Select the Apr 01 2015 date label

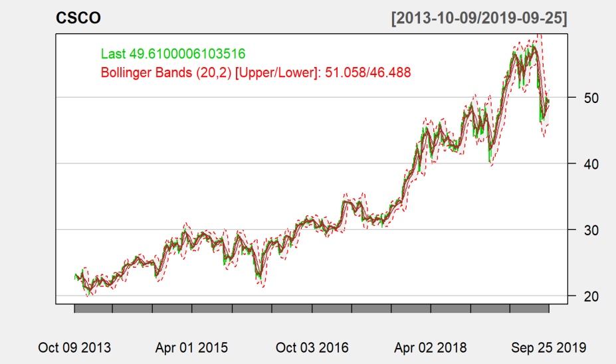coord(191,347)
